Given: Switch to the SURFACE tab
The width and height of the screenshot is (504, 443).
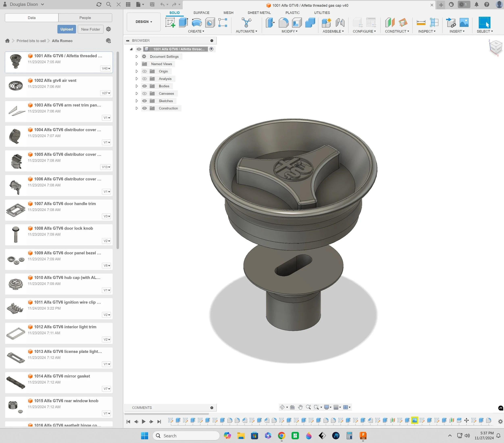Looking at the screenshot, I should point(201,12).
